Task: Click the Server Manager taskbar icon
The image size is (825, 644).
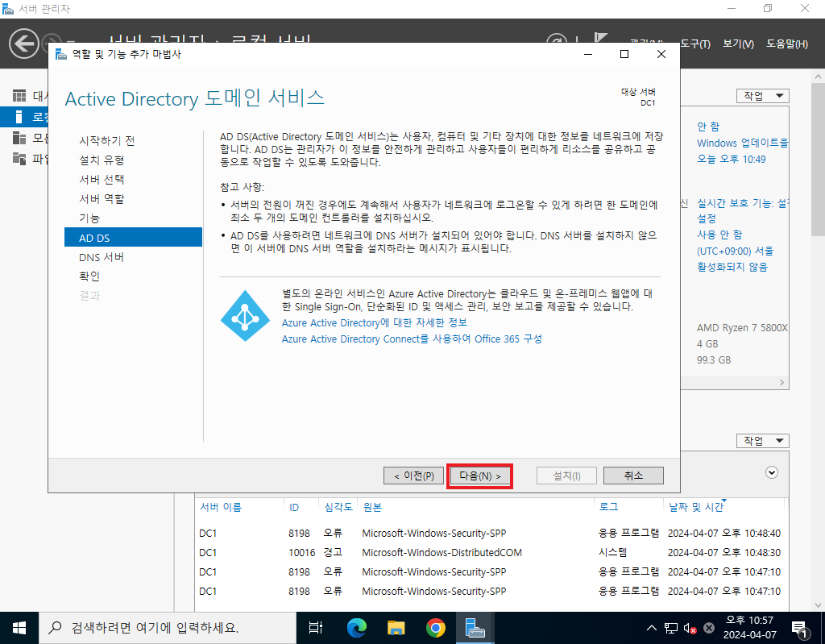Action: (x=475, y=628)
